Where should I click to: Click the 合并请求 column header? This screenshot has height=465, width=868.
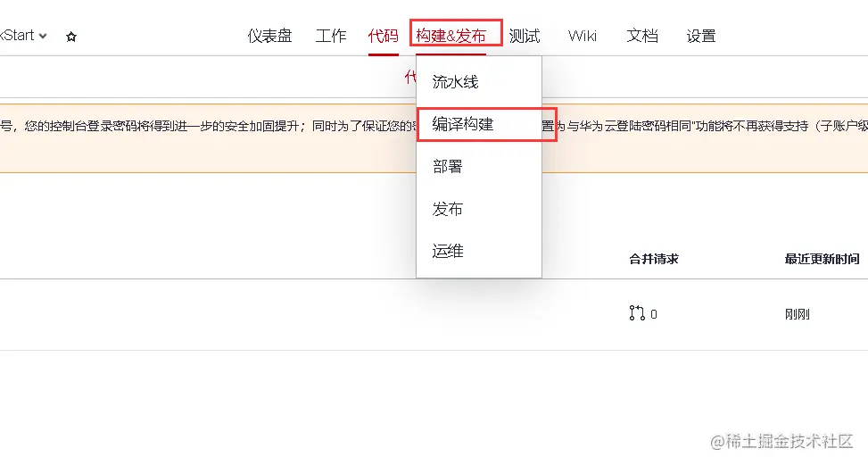click(x=654, y=259)
